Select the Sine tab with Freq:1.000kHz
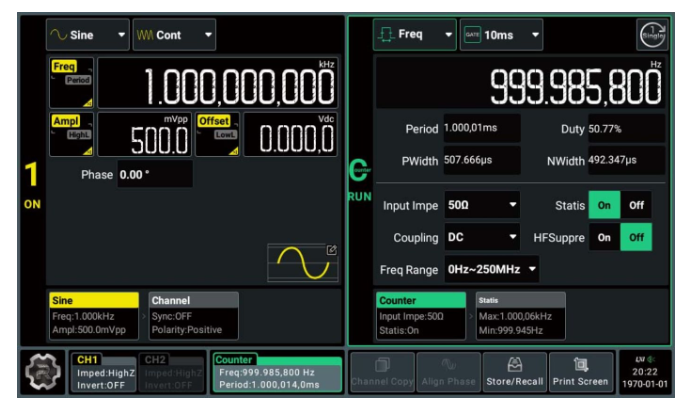This screenshot has width=691, height=408. coord(94,315)
